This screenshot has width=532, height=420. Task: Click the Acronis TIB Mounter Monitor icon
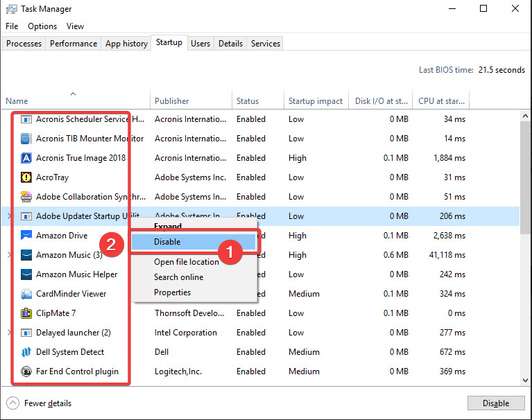[x=26, y=139]
